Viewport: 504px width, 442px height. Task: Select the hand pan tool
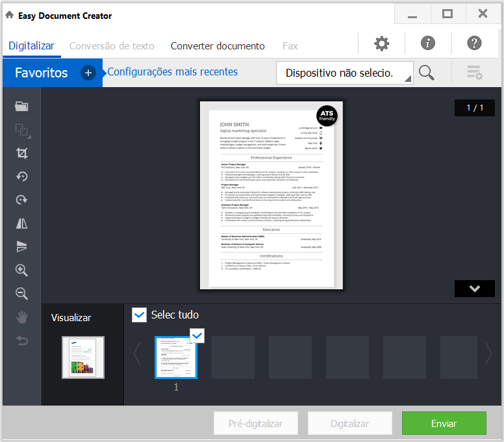click(22, 317)
